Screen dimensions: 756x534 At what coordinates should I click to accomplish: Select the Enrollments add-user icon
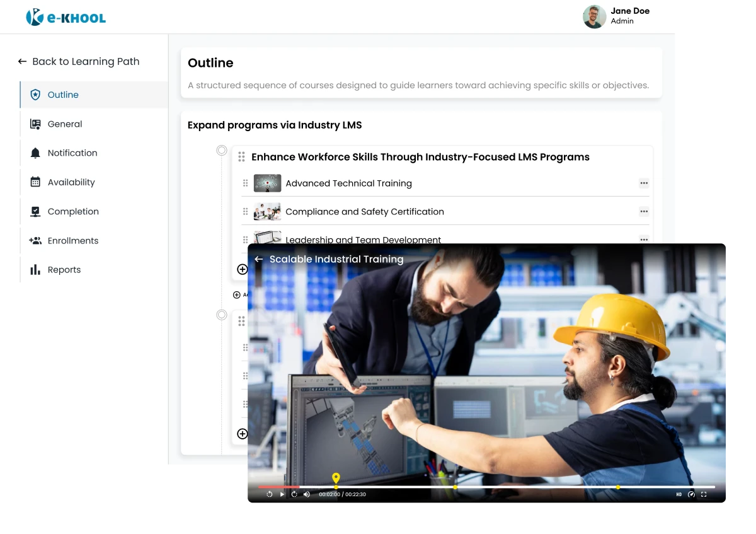35,240
